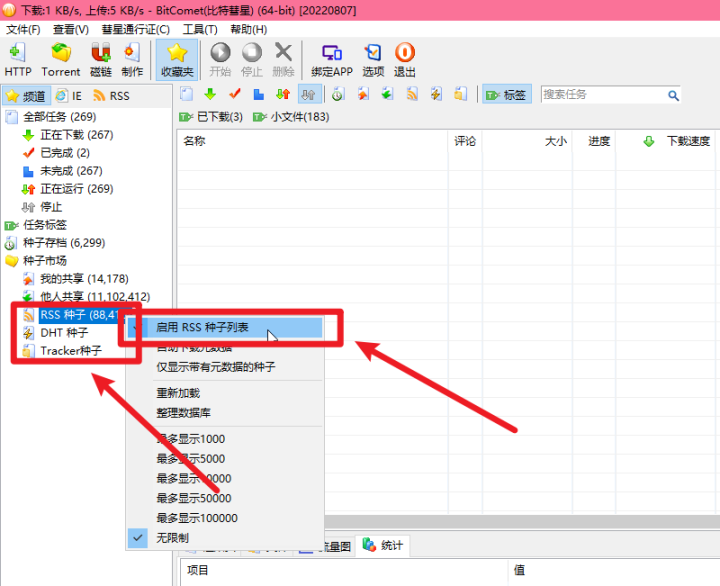Click the RSS torrents icon in filter bar
Screen dimensions: 720x586
[x=412, y=94]
